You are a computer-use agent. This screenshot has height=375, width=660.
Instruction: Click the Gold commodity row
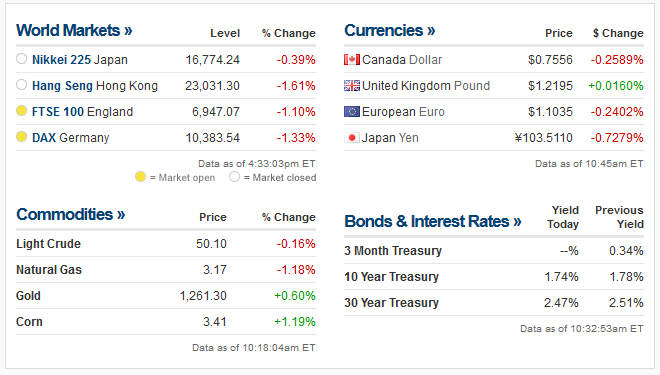(x=166, y=296)
